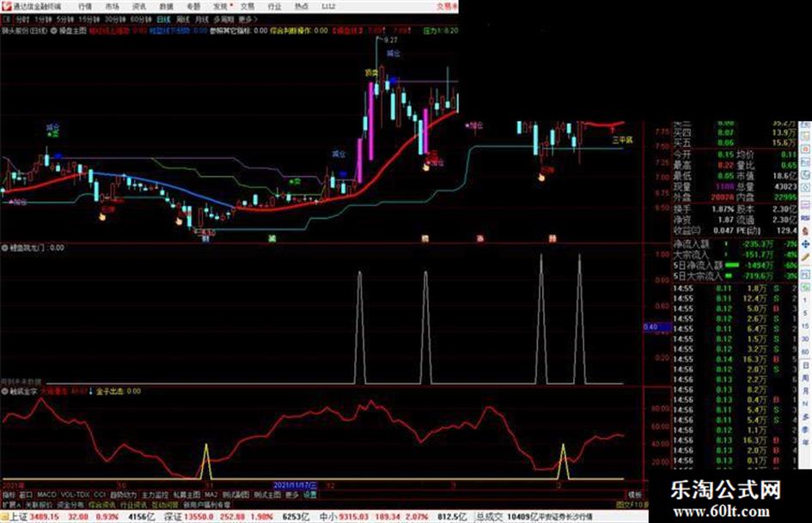Click the 减 info marker under the chart
812x523 pixels.
(x=272, y=239)
